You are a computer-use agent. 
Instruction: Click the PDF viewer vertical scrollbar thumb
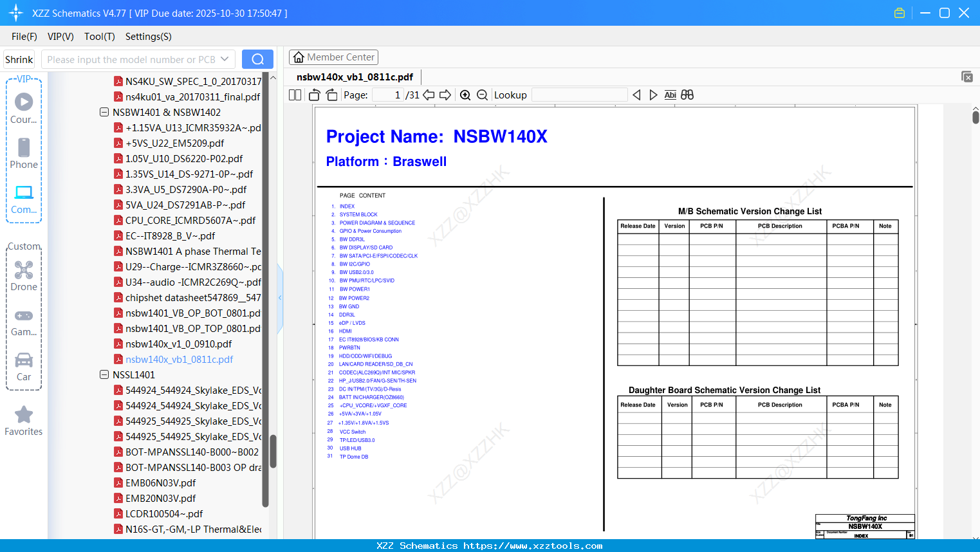click(x=975, y=117)
